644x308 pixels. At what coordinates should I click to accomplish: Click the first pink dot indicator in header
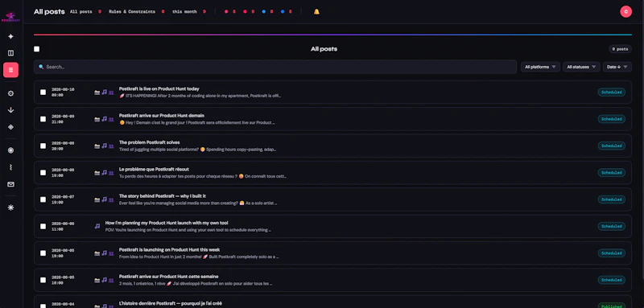pyautogui.click(x=226, y=12)
